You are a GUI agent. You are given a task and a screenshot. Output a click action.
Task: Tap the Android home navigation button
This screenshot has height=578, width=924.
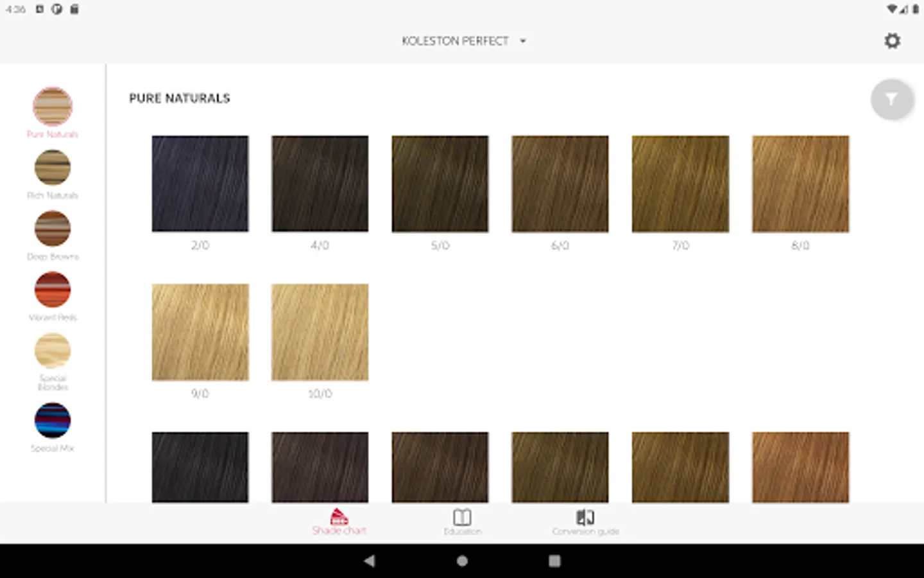click(x=462, y=561)
